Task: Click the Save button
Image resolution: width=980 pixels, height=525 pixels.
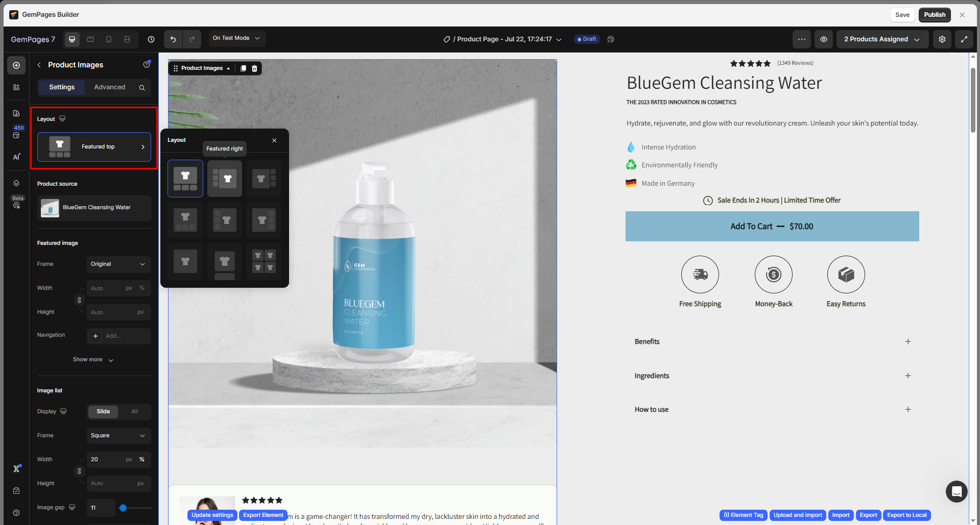Action: tap(902, 15)
